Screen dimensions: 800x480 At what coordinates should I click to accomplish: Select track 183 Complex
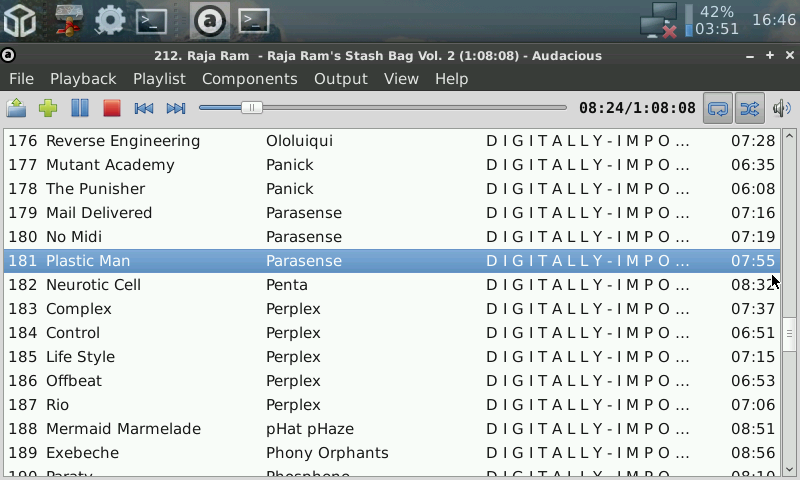[x=392, y=309]
